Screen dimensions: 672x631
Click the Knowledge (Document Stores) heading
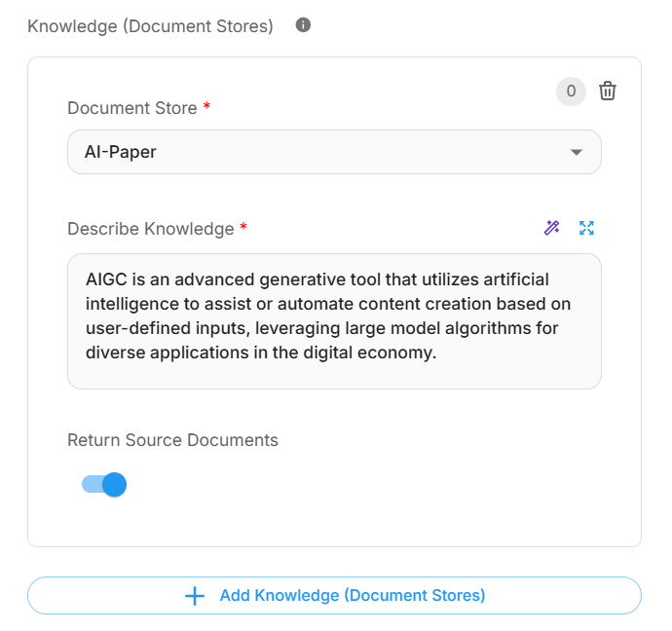click(x=150, y=26)
